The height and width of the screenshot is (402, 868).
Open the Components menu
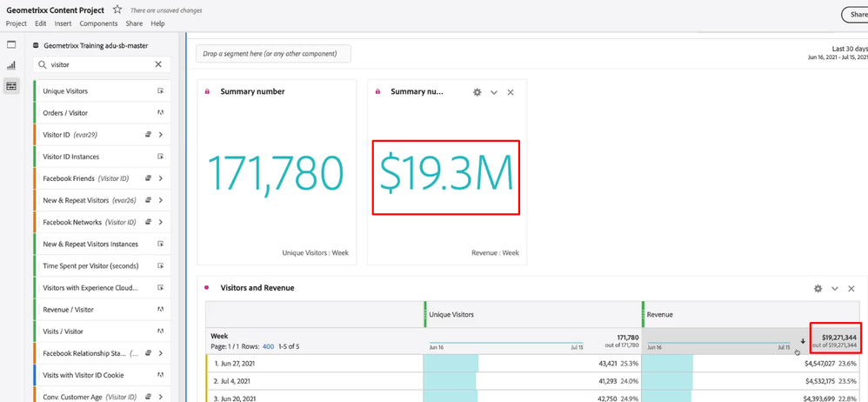(98, 23)
